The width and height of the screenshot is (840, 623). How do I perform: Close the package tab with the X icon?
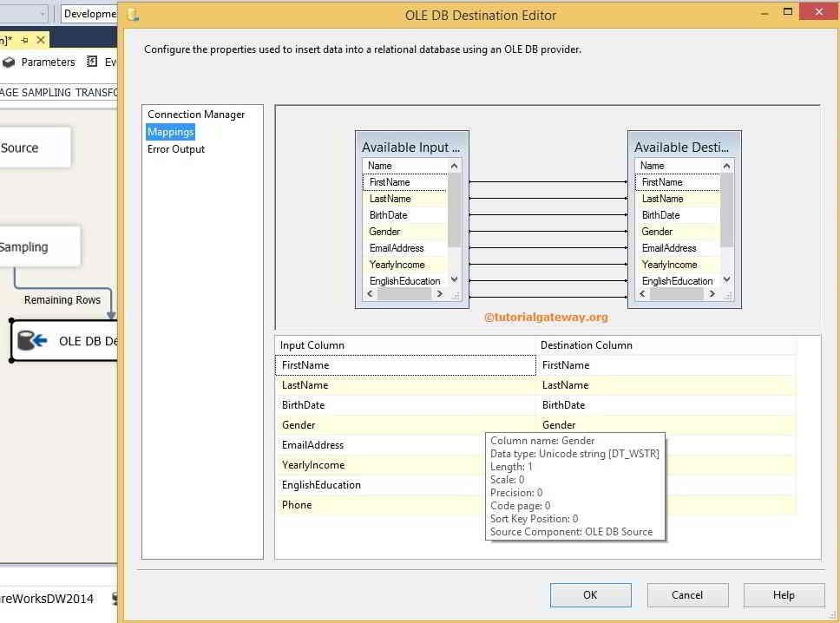pyautogui.click(x=39, y=39)
